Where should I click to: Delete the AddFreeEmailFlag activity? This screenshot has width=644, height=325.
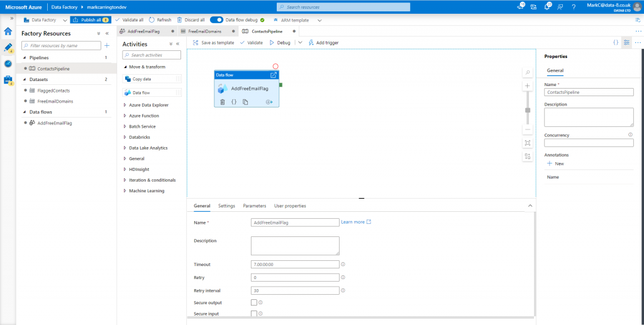click(222, 102)
